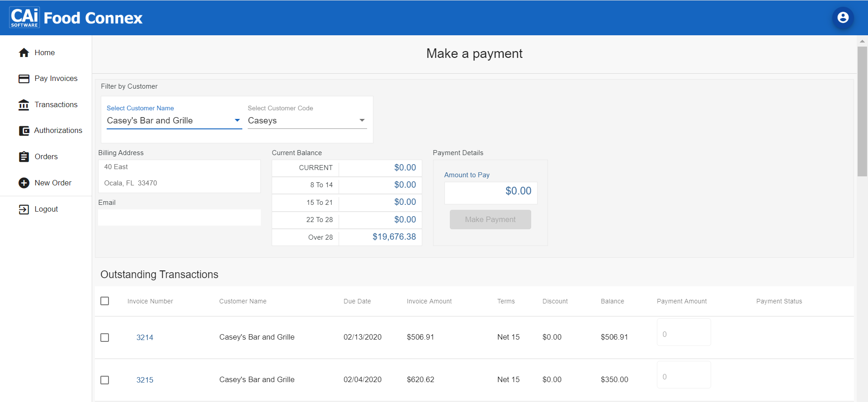Screen dimensions: 868x402
Task: Go to Home in sidebar
Action: [45, 53]
